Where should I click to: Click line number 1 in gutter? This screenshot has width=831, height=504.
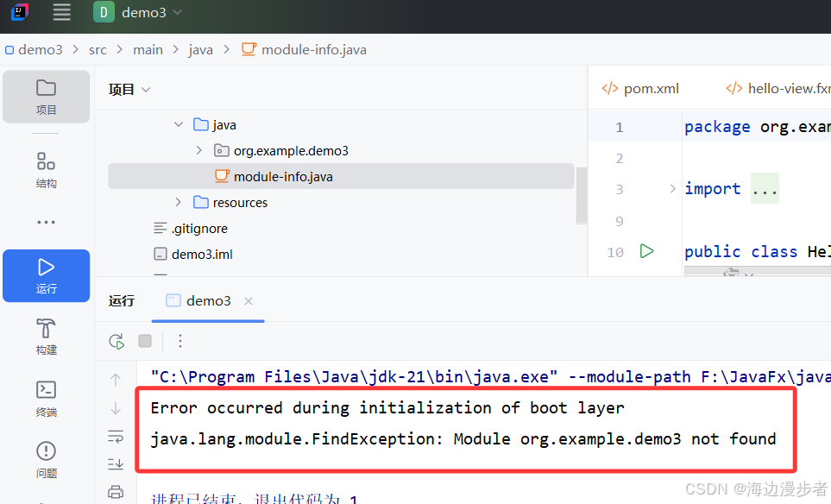[x=619, y=127]
